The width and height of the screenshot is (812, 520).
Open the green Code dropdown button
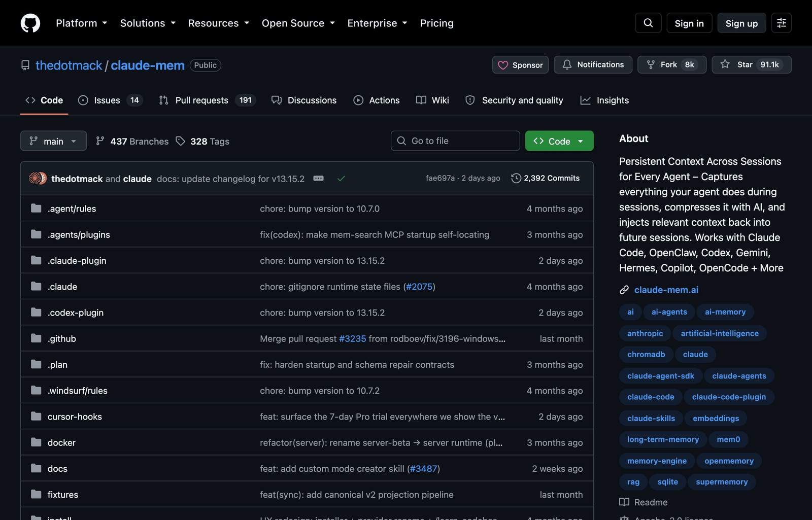coord(559,141)
